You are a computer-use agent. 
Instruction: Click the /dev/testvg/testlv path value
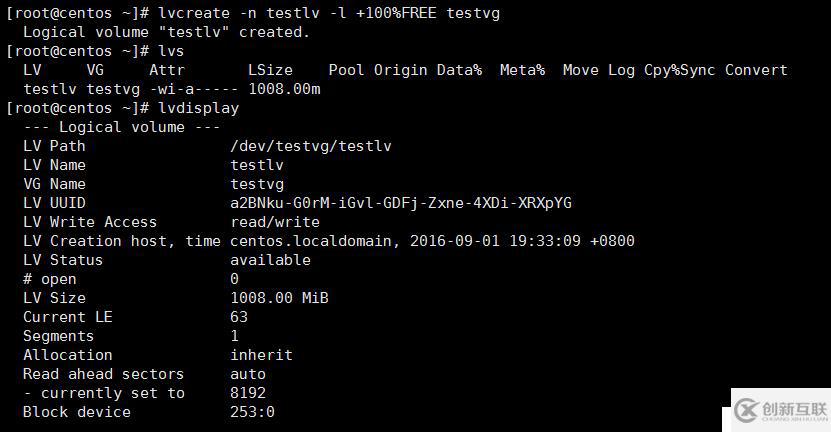pos(311,146)
